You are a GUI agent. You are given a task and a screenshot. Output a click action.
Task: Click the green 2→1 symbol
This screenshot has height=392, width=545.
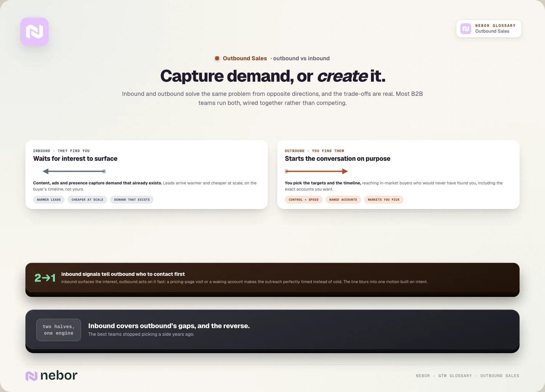(x=45, y=278)
